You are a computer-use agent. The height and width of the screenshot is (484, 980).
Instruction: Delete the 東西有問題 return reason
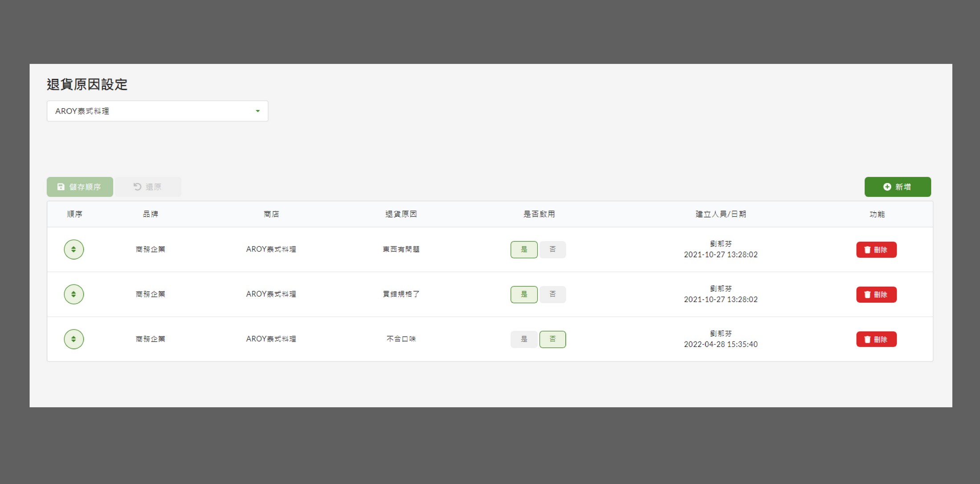pyautogui.click(x=876, y=250)
